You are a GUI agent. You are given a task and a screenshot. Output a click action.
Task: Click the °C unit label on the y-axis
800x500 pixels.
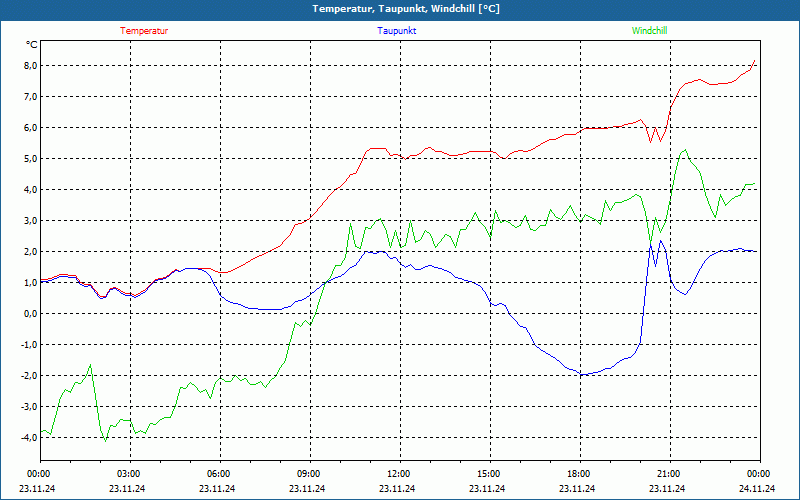[32, 45]
